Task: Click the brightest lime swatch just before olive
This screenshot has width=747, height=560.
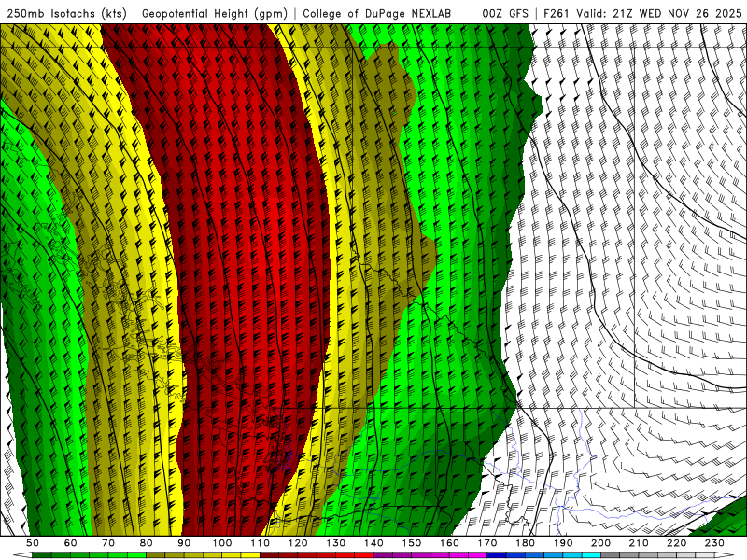Action: pos(136,555)
